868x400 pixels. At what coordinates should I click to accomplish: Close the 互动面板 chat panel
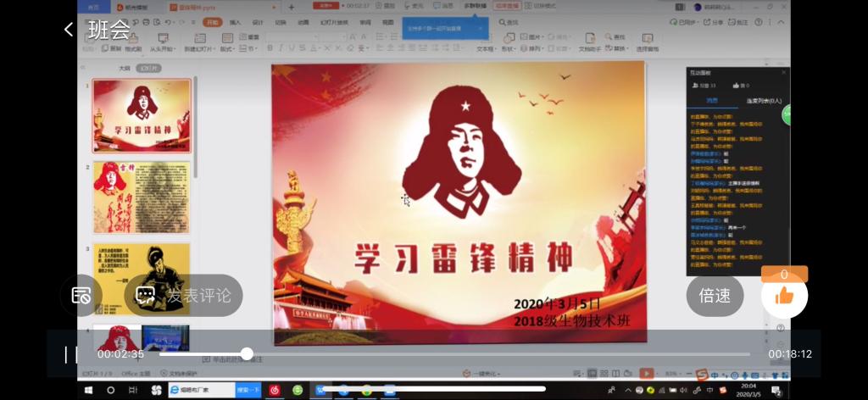pyautogui.click(x=784, y=73)
